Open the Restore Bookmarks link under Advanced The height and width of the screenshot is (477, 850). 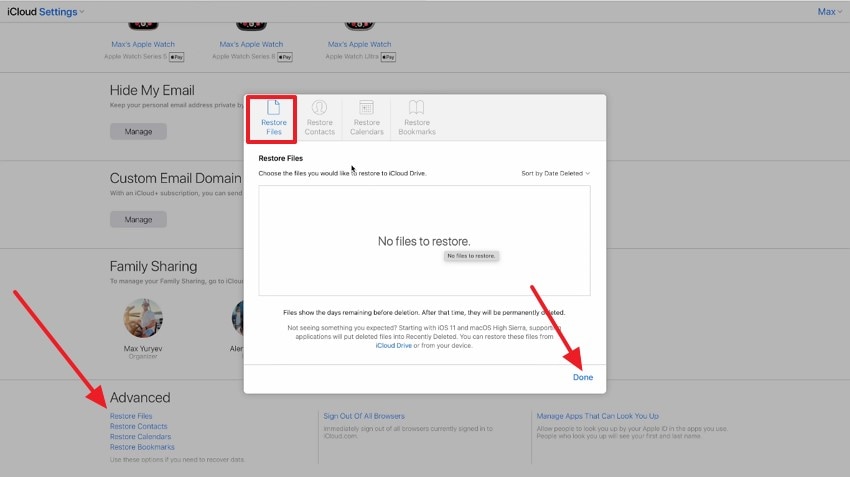click(x=142, y=447)
